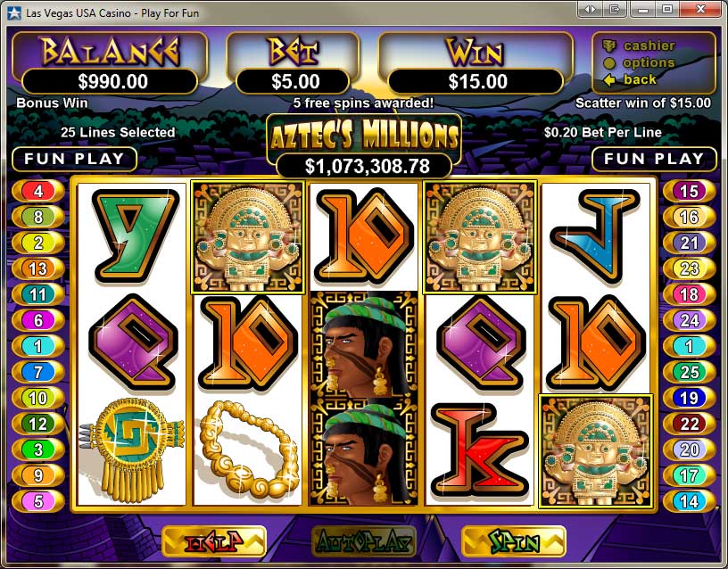The height and width of the screenshot is (569, 728).
Task: Select payline 4 on the left side
Action: (x=38, y=191)
